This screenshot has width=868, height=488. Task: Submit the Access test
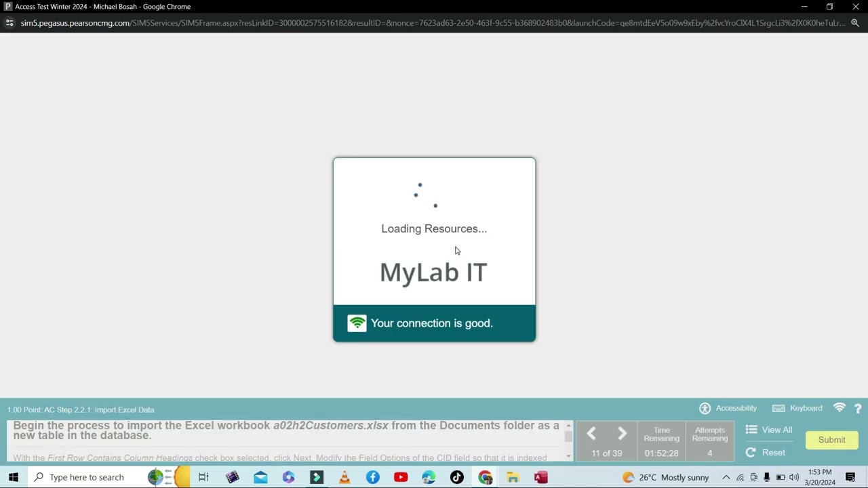(x=831, y=440)
